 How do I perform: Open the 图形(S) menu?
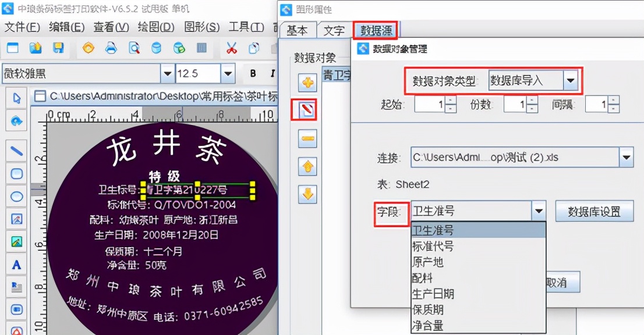tap(201, 27)
